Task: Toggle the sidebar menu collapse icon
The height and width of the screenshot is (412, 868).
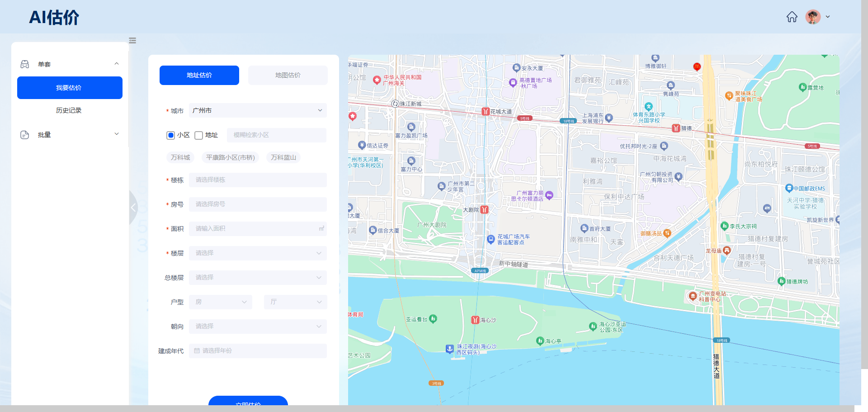Action: coord(132,41)
